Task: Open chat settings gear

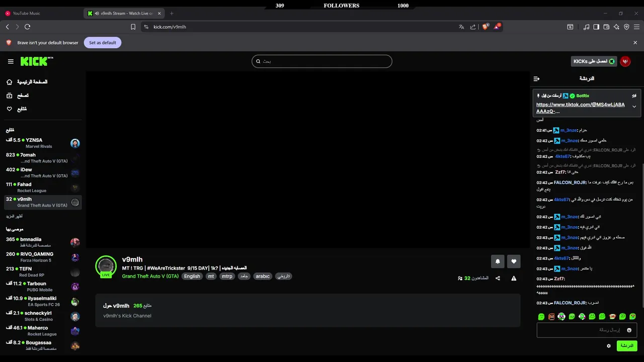Action: coord(609,346)
